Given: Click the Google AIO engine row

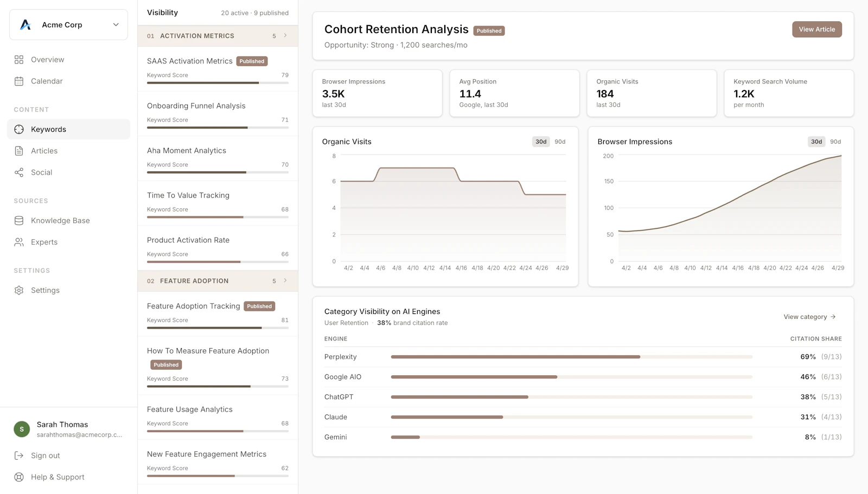Looking at the screenshot, I should tap(583, 377).
